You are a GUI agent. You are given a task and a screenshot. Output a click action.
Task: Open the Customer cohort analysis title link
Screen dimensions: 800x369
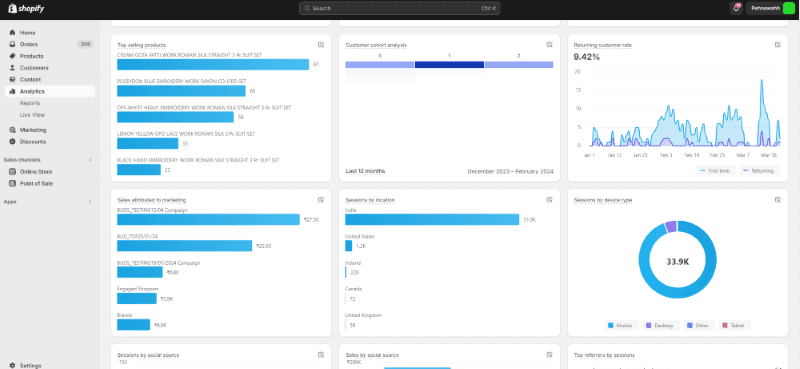coord(376,45)
